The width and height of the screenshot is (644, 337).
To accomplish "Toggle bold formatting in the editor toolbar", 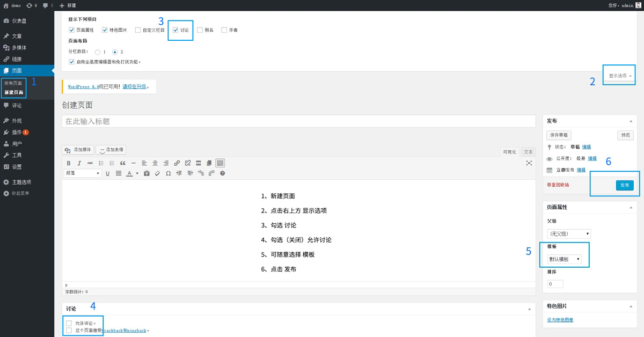I will pyautogui.click(x=69, y=163).
